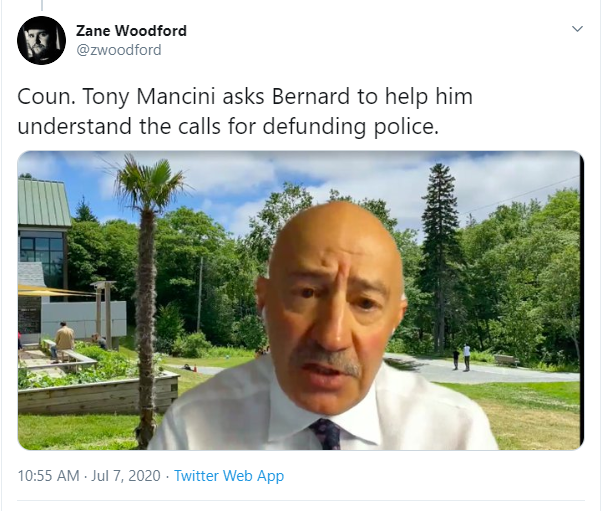
Task: Click the two people on the path in video
Action: pos(461,357)
